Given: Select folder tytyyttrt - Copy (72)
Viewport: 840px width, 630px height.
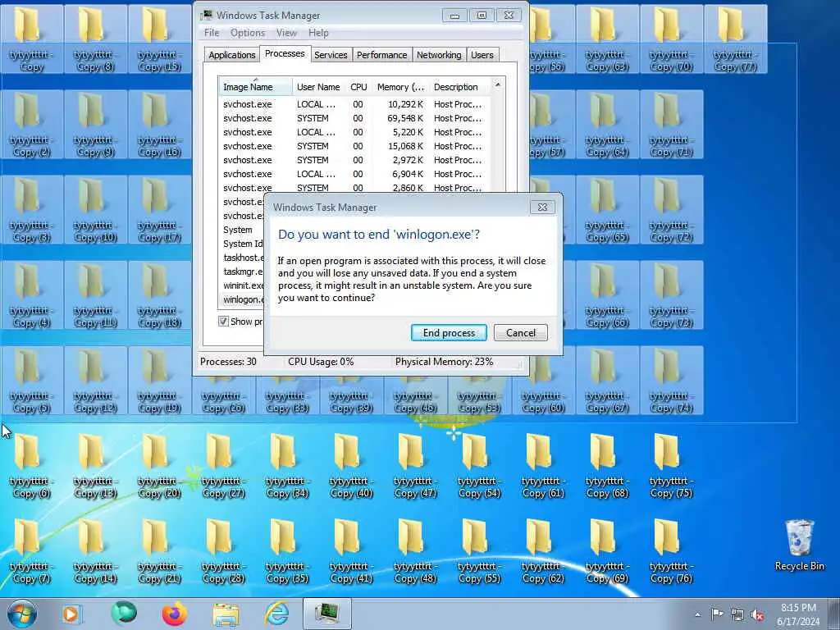Looking at the screenshot, I should coord(671,211).
